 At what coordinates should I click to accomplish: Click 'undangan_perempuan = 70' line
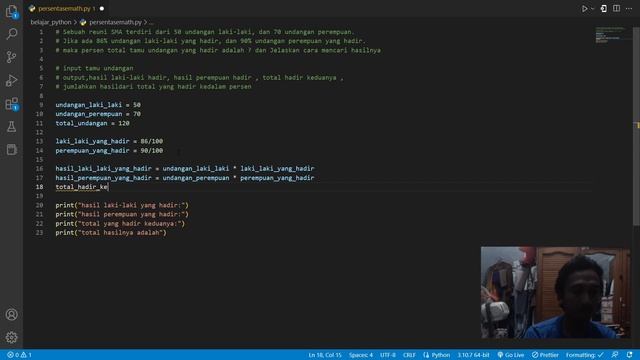[x=98, y=114]
